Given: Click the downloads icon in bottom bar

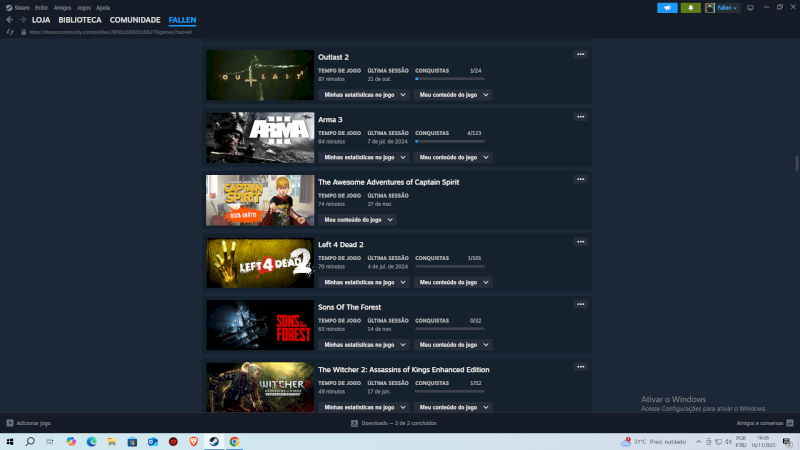Looking at the screenshot, I should [355, 423].
